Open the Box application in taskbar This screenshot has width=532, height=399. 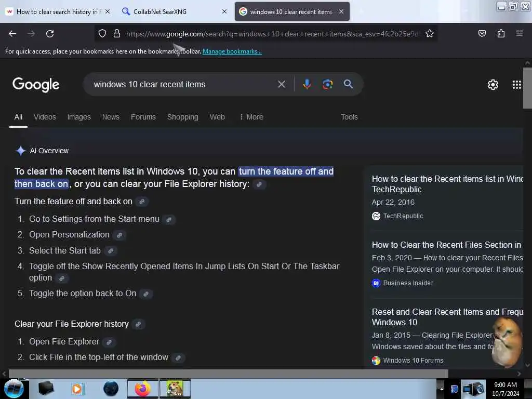pyautogui.click(x=175, y=389)
